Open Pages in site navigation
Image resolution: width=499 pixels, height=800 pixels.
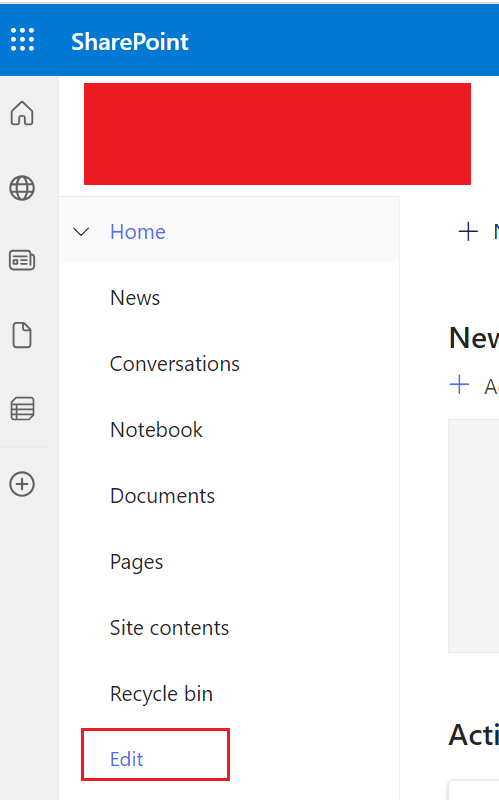coord(136,562)
